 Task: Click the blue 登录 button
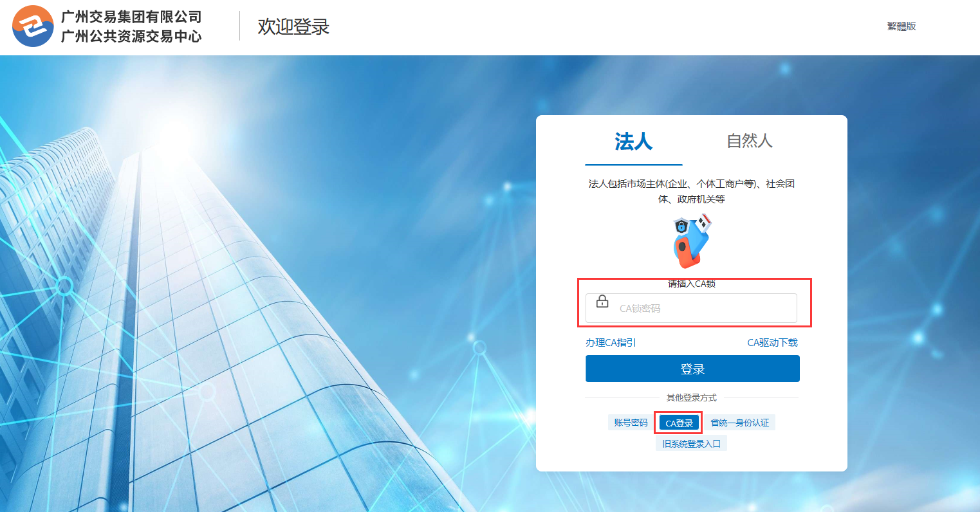click(692, 369)
